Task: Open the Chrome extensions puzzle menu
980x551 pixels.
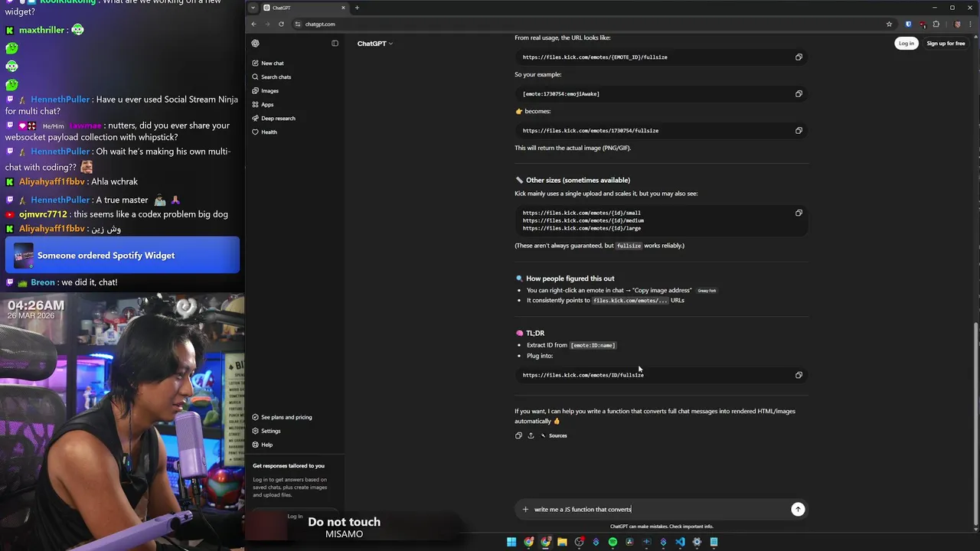Action: [936, 24]
